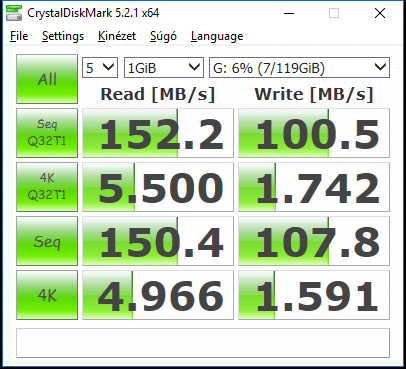
Task: Close the CrystalDiskMark window
Action: [x=380, y=13]
